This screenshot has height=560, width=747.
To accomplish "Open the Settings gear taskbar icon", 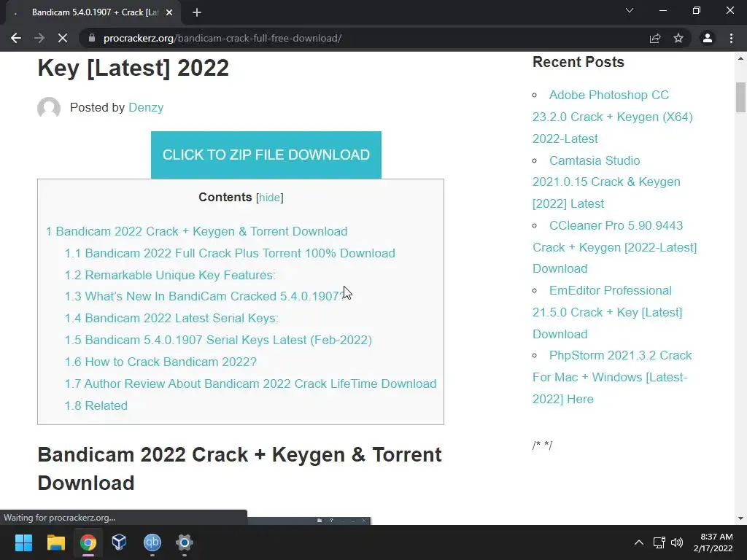I will click(185, 542).
